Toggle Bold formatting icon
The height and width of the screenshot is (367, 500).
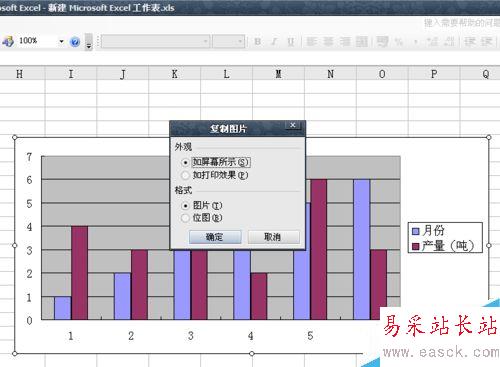point(258,42)
